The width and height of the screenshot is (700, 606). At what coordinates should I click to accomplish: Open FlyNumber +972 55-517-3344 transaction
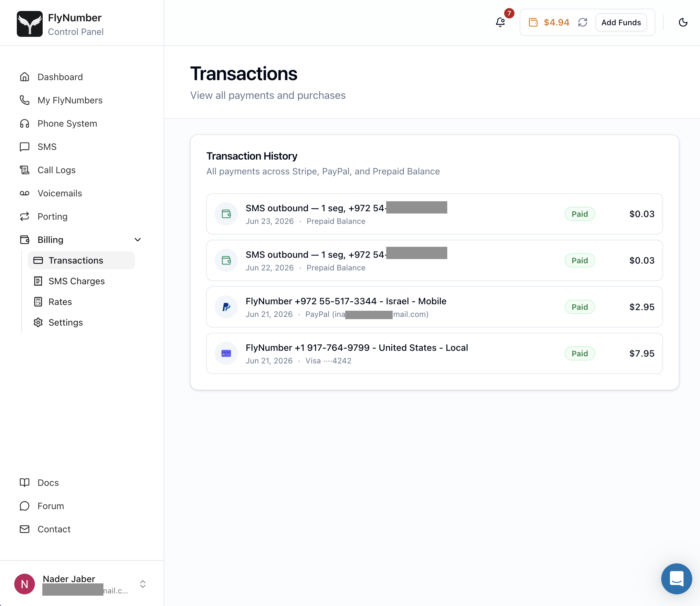[x=434, y=307]
